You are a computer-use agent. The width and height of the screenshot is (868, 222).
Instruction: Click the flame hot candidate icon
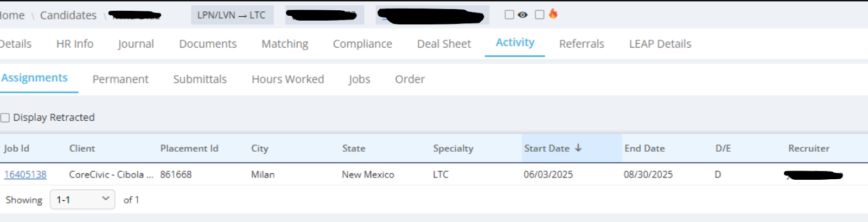(x=553, y=14)
